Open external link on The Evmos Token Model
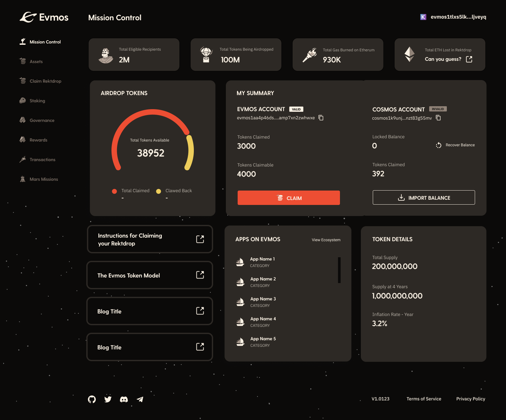Screen dimensions: 506x420 pyautogui.click(x=200, y=275)
